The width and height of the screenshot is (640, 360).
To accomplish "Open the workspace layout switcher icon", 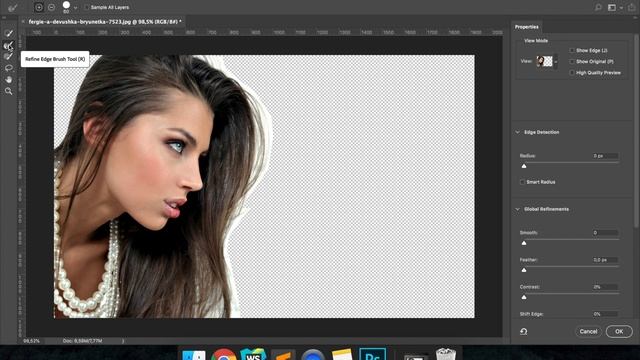I will click(612, 7).
